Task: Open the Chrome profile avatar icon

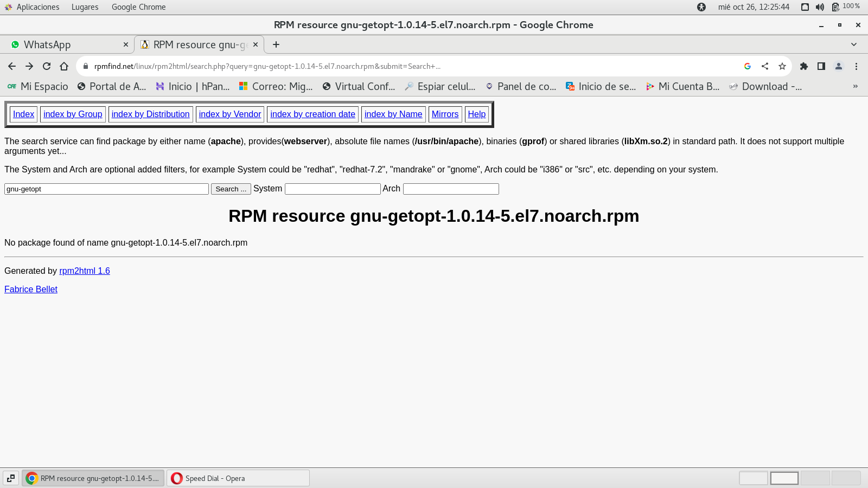Action: [839, 66]
